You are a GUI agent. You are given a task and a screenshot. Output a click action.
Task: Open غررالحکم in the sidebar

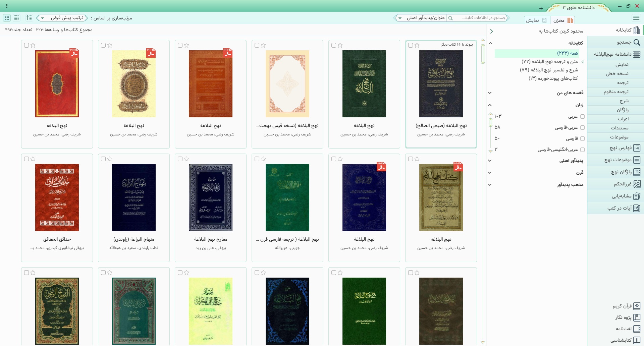615,184
